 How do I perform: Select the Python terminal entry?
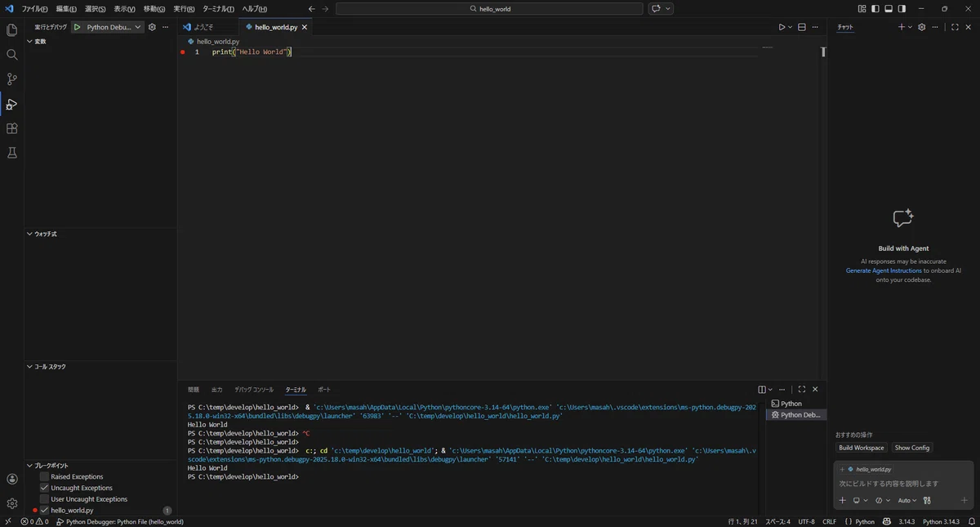coord(795,404)
